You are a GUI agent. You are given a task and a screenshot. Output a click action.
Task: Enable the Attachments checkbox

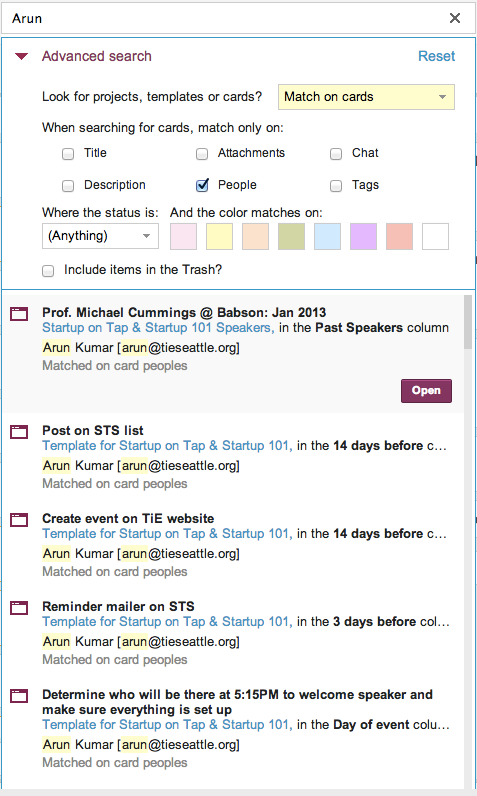(202, 154)
